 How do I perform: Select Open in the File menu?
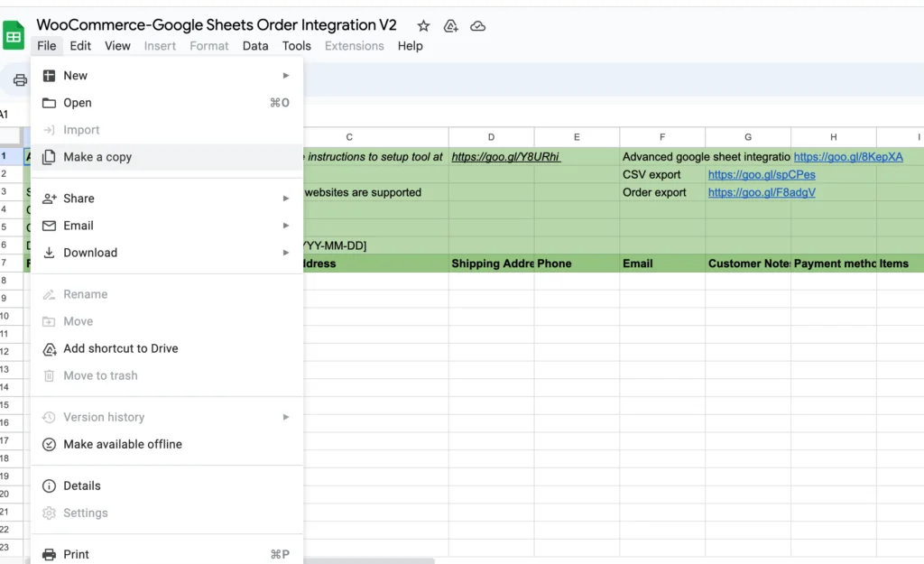167,103
